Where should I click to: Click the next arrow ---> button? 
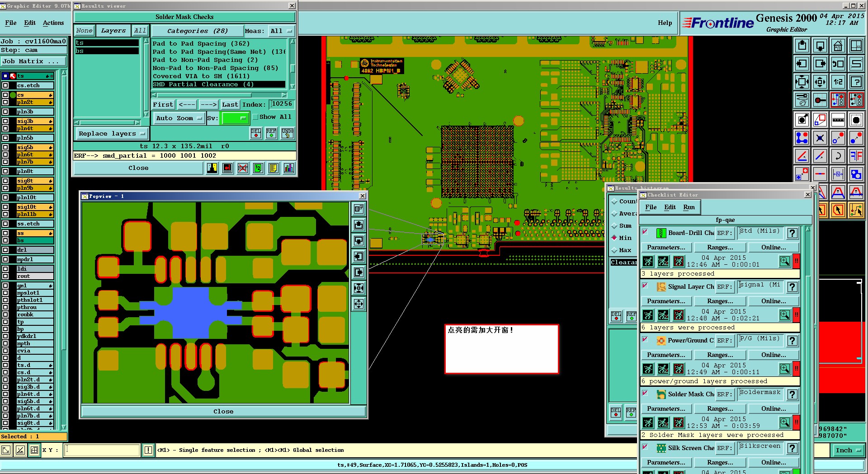pos(209,105)
